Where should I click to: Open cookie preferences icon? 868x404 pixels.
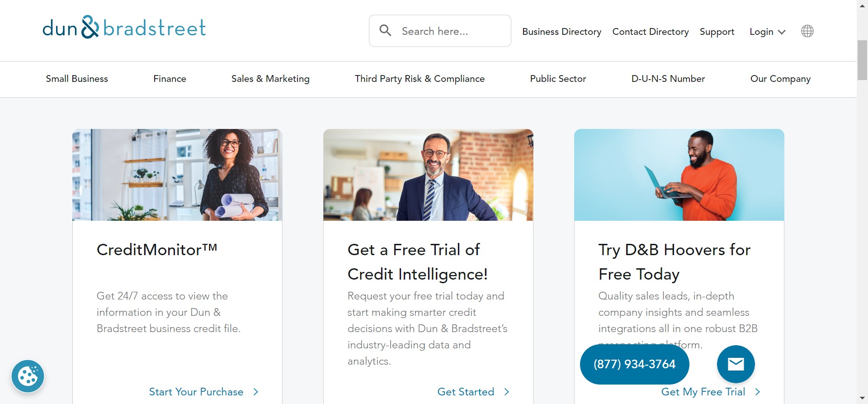click(x=28, y=376)
